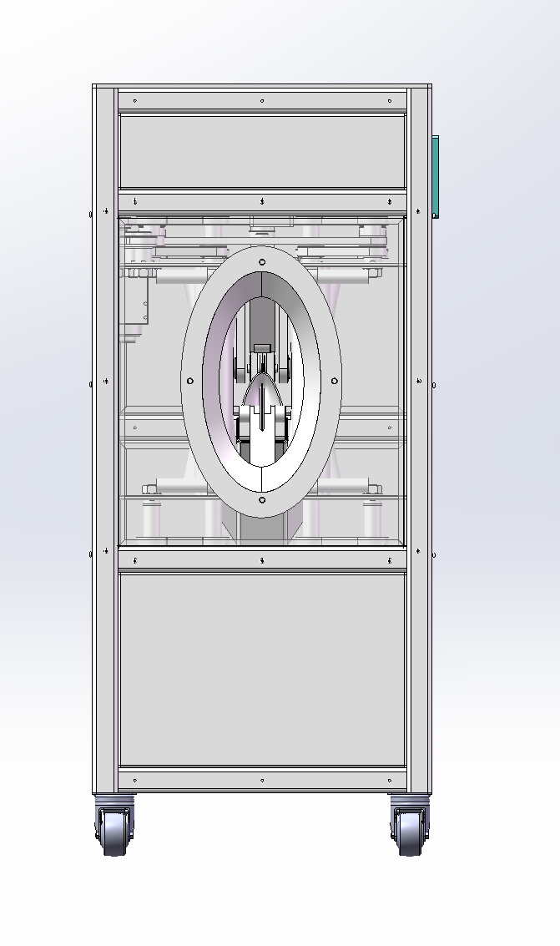
Task: Pick the top screw hole on the elliptical ring
Action: (262, 262)
